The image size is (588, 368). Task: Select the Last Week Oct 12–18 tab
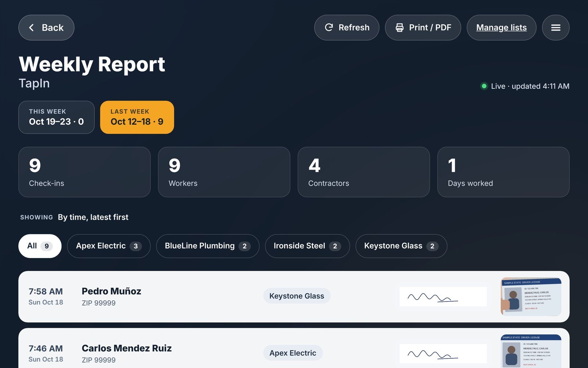tap(137, 117)
